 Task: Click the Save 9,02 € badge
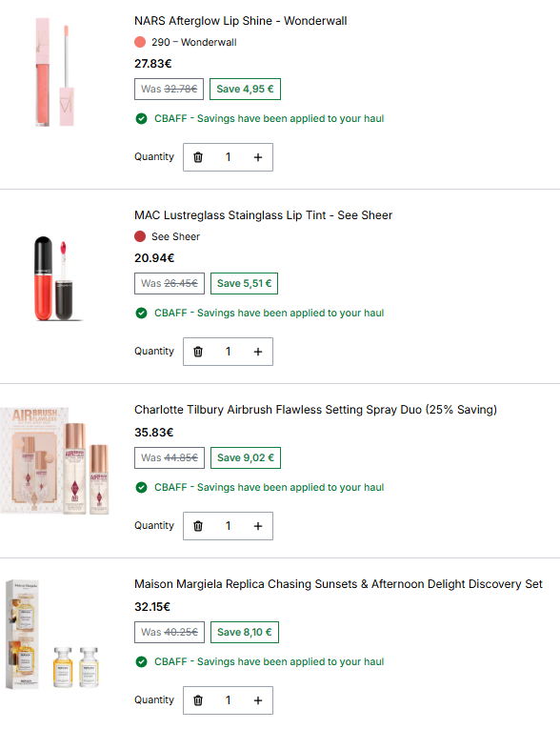click(246, 458)
